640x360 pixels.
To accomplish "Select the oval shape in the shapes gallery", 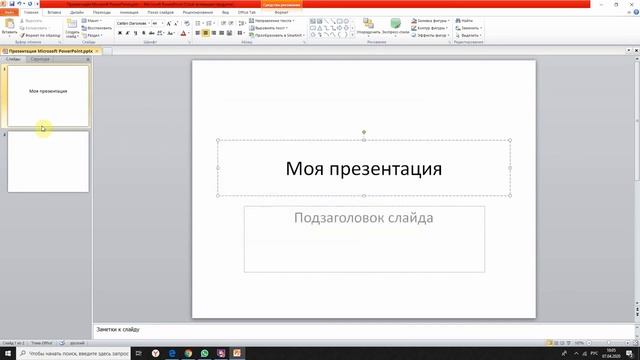I will click(x=346, y=21).
